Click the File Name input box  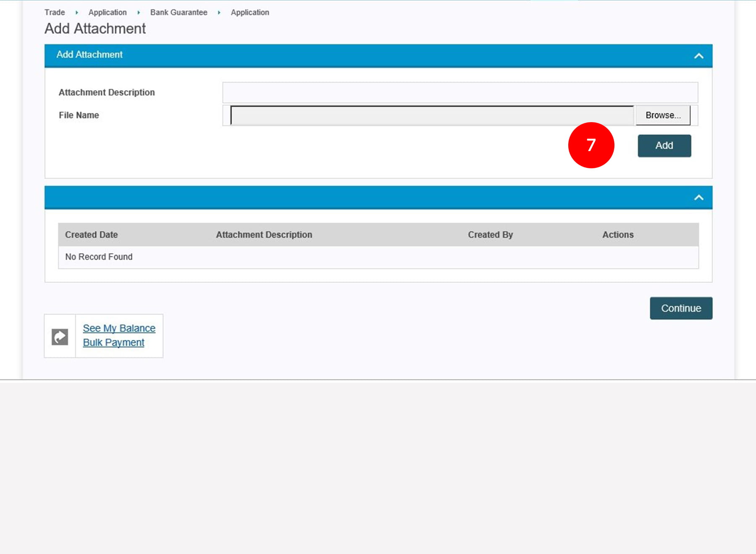click(432, 115)
